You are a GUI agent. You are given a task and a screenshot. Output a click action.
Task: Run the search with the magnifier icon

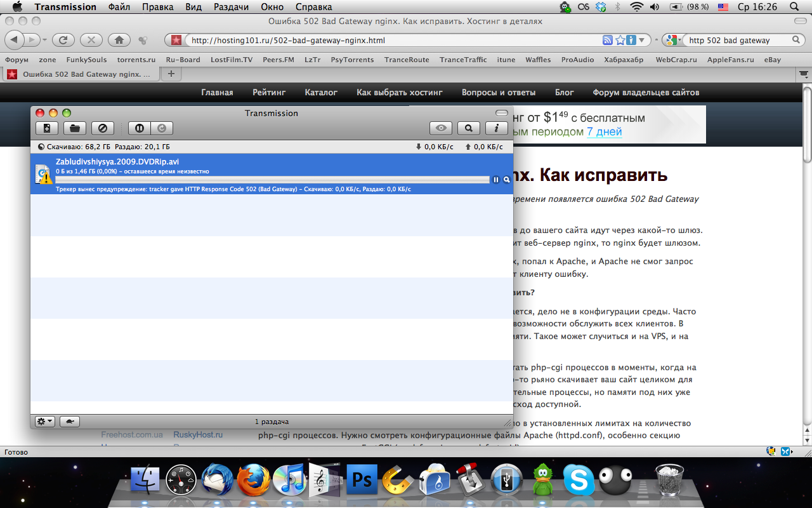(x=797, y=40)
